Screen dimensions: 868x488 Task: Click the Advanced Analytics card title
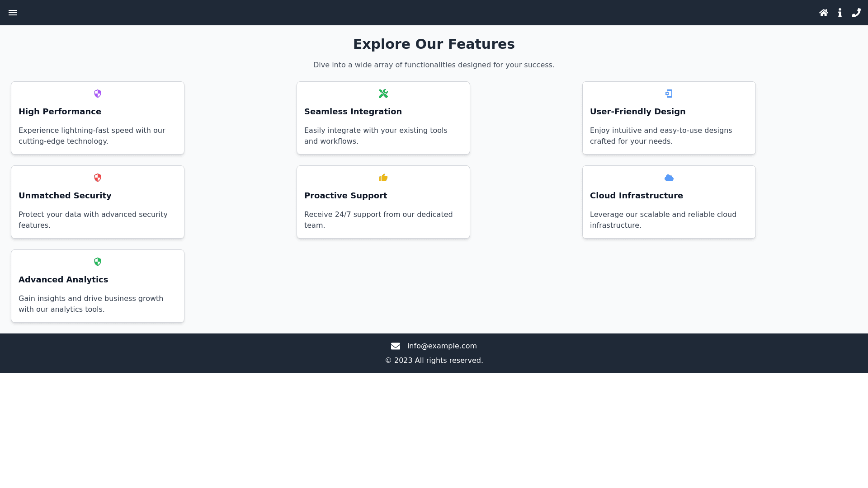(63, 280)
